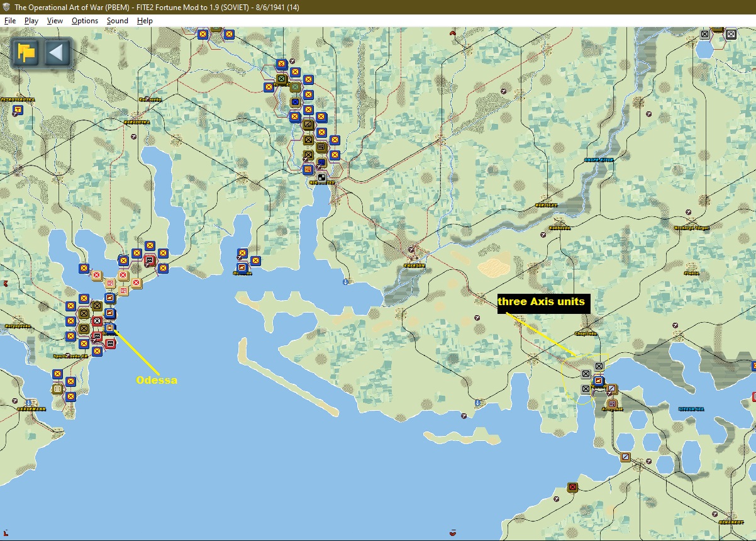Select the black-and-white checkered unit at Nikolaev
The width and height of the screenshot is (756, 541).
pyautogui.click(x=321, y=177)
